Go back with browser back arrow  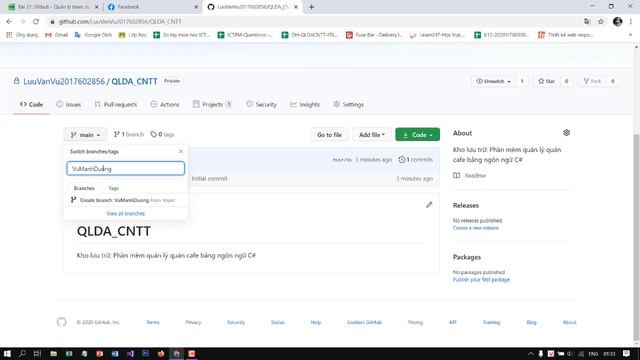(x=9, y=22)
